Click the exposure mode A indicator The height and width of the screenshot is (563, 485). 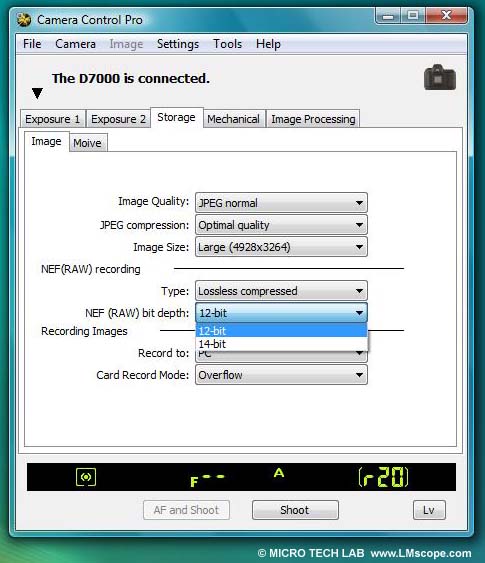tap(279, 473)
